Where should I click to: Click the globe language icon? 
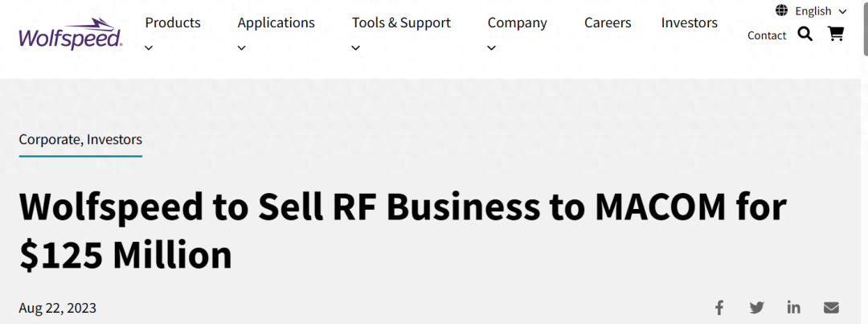(x=782, y=10)
